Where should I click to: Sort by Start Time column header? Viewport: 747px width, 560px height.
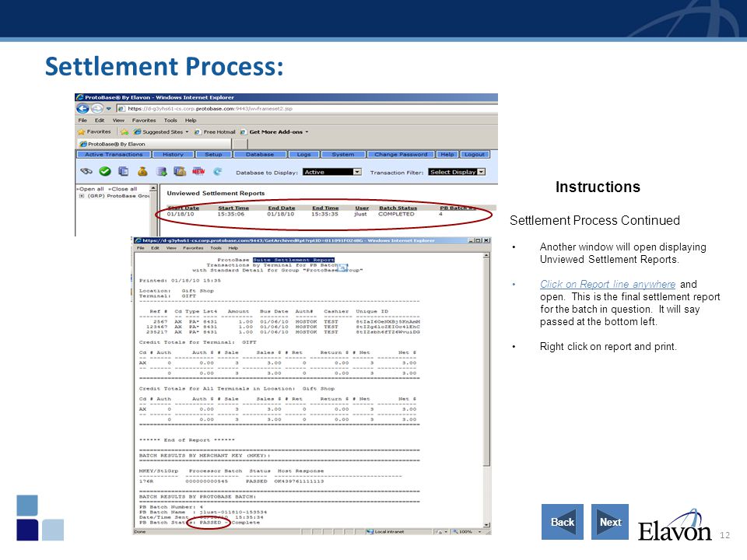pos(233,208)
